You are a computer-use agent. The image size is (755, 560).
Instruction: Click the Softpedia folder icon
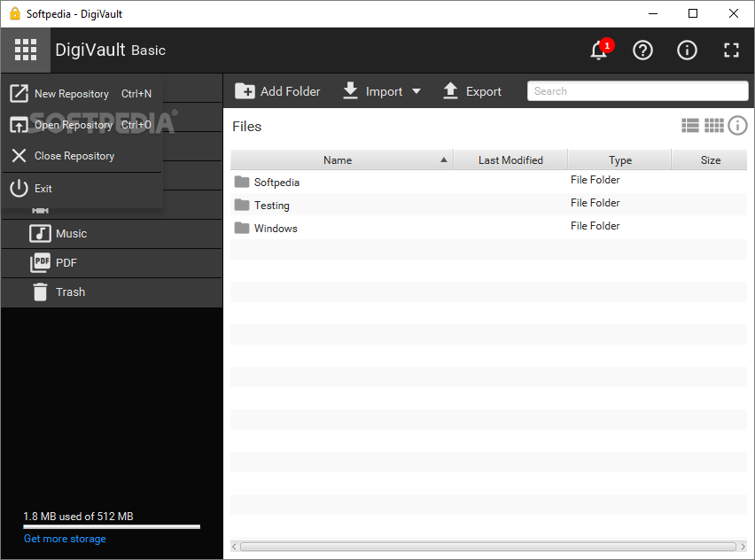[x=242, y=182]
